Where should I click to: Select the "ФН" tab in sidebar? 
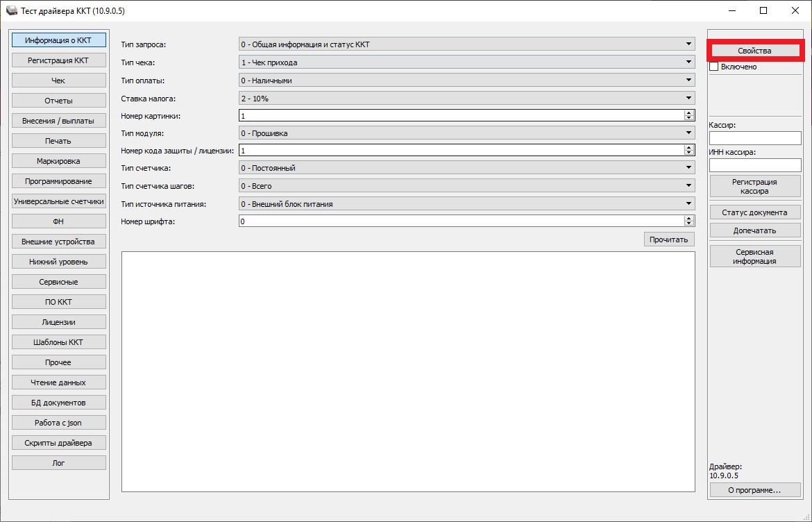pos(58,221)
